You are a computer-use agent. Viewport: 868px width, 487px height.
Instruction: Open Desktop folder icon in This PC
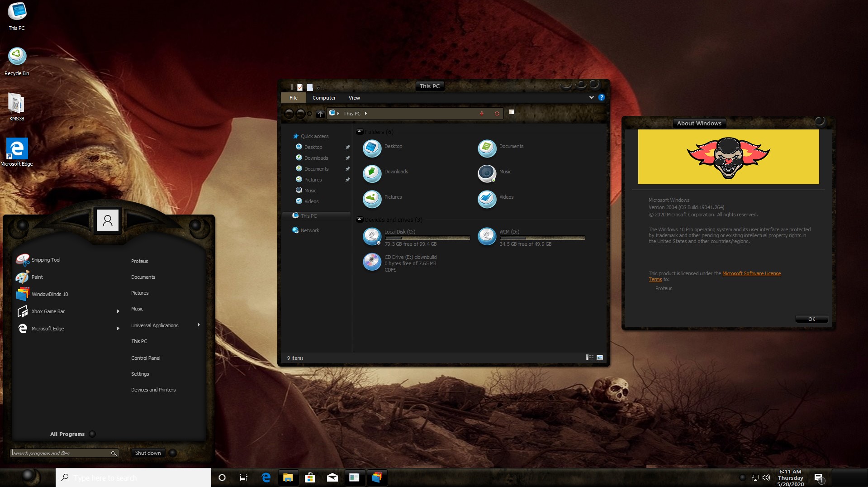coord(372,148)
